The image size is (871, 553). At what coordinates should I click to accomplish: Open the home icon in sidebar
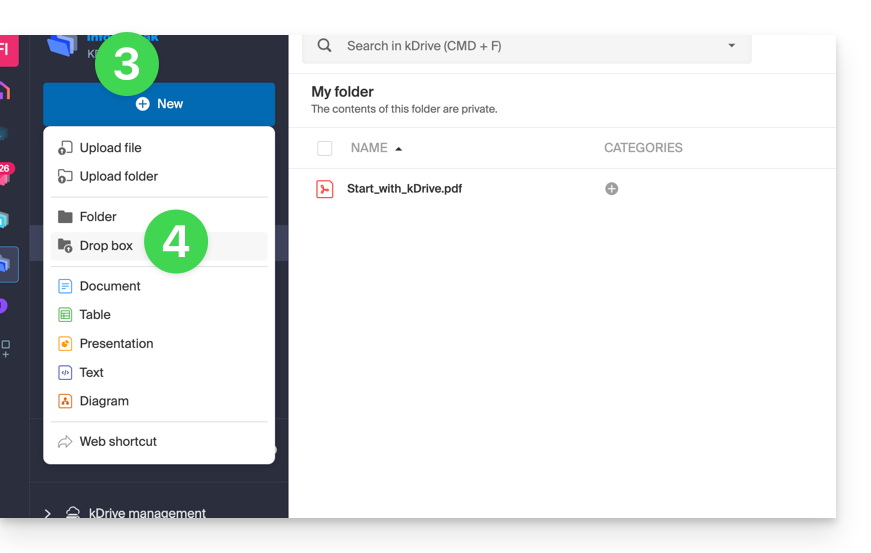tap(5, 90)
